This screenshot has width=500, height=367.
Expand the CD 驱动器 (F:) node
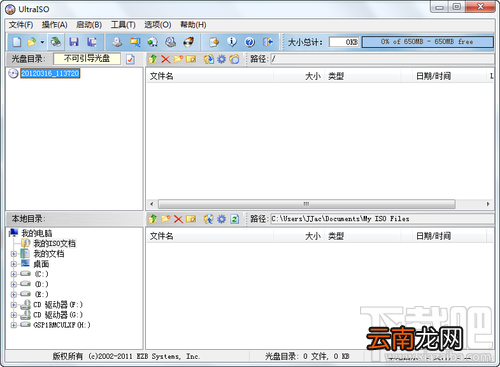point(14,305)
